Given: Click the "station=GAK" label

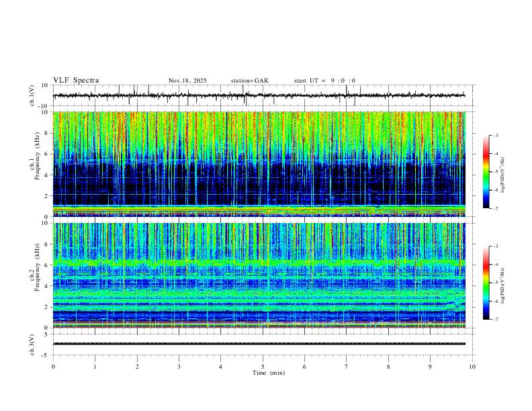Looking at the screenshot, I should pos(249,81).
